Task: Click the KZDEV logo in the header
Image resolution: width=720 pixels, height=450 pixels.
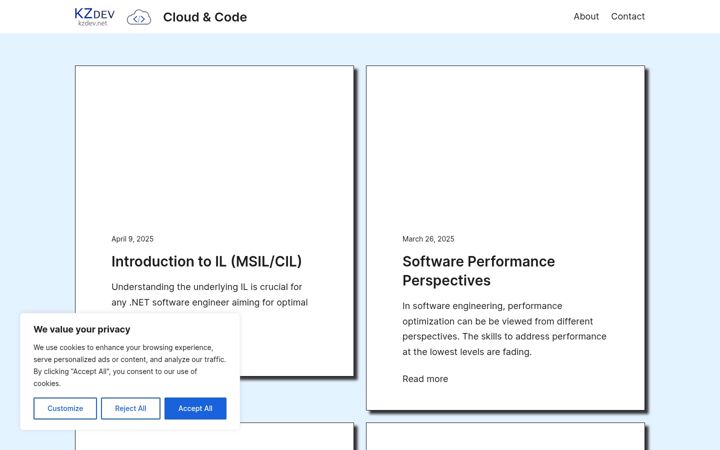Action: (x=94, y=17)
